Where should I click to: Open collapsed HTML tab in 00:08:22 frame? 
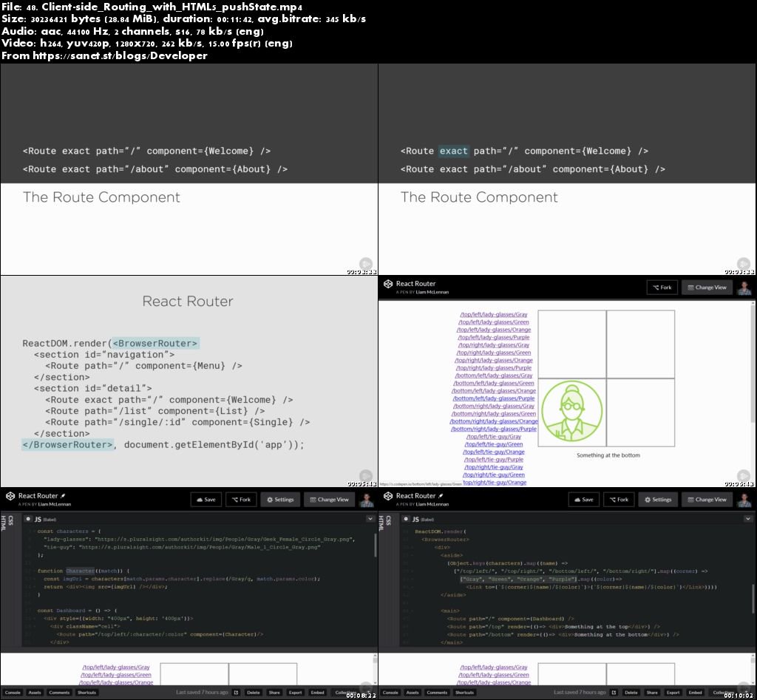4,522
